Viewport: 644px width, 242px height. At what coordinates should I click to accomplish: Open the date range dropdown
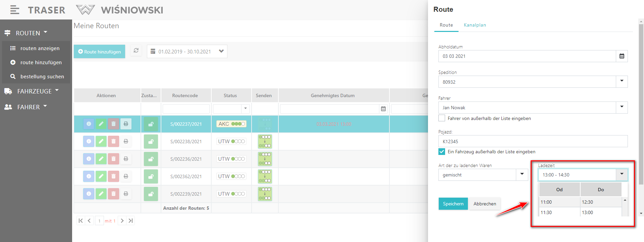(x=221, y=51)
